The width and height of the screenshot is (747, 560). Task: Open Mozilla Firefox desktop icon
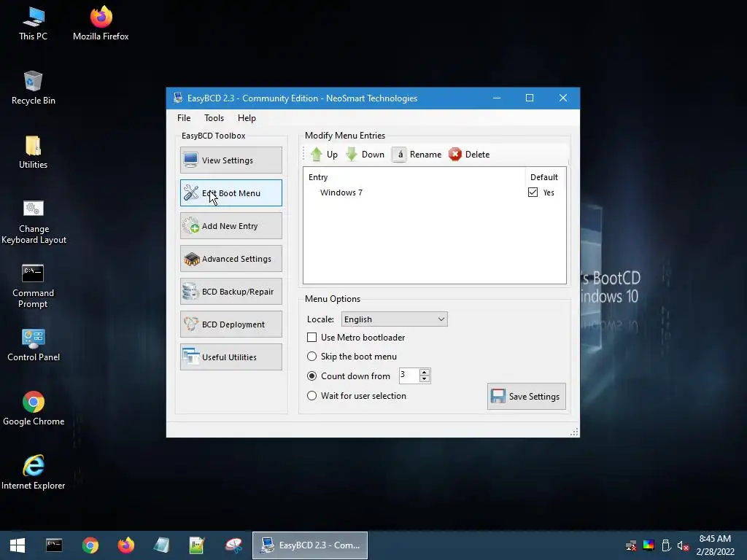click(101, 23)
